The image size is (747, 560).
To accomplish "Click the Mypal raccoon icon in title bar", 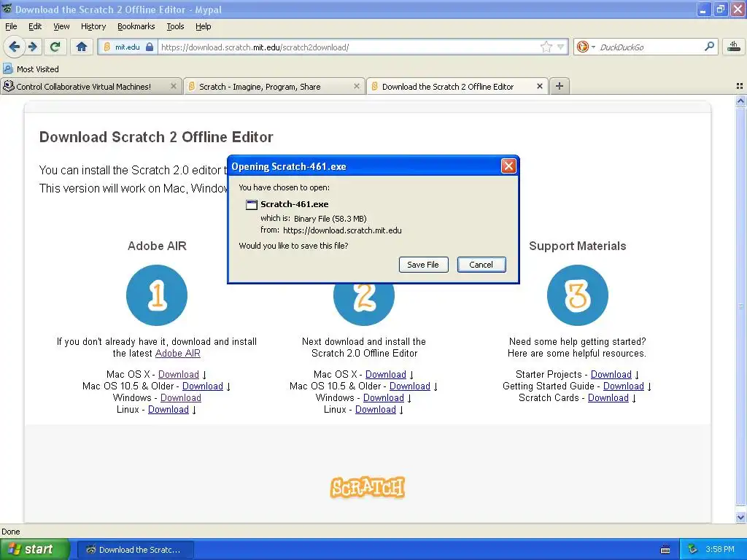I will click(x=7, y=9).
